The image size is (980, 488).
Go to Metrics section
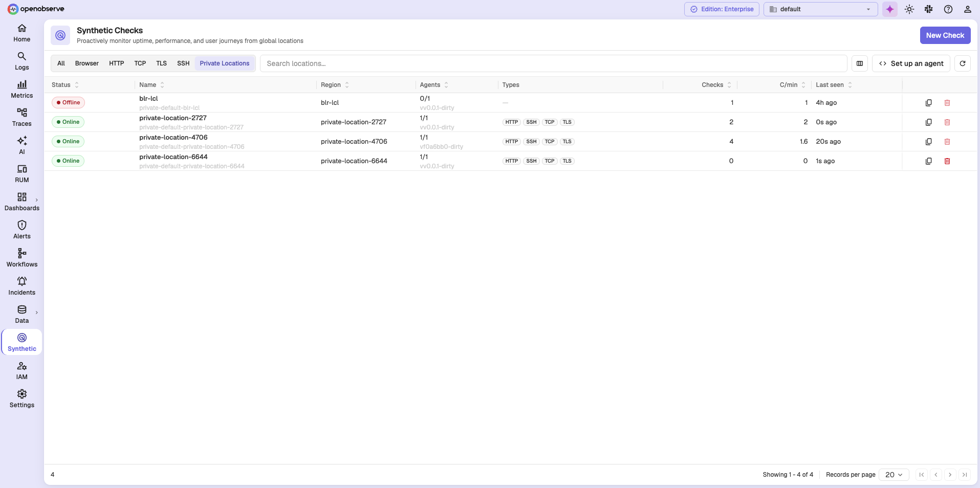22,90
